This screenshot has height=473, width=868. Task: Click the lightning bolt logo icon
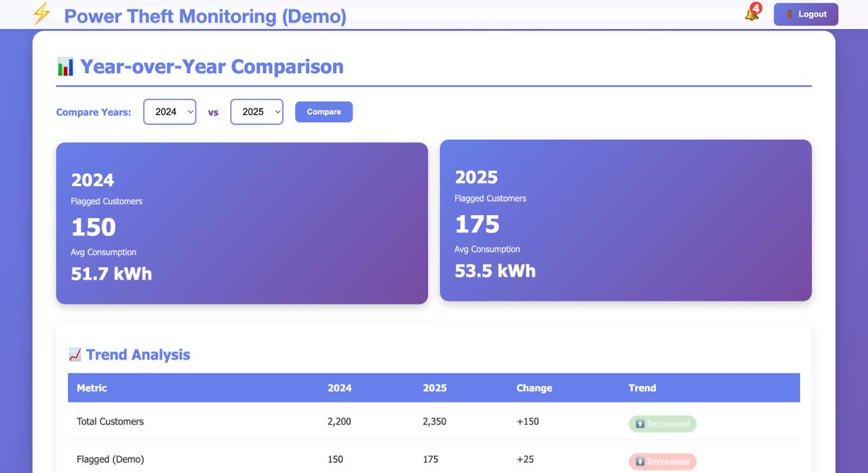(42, 14)
